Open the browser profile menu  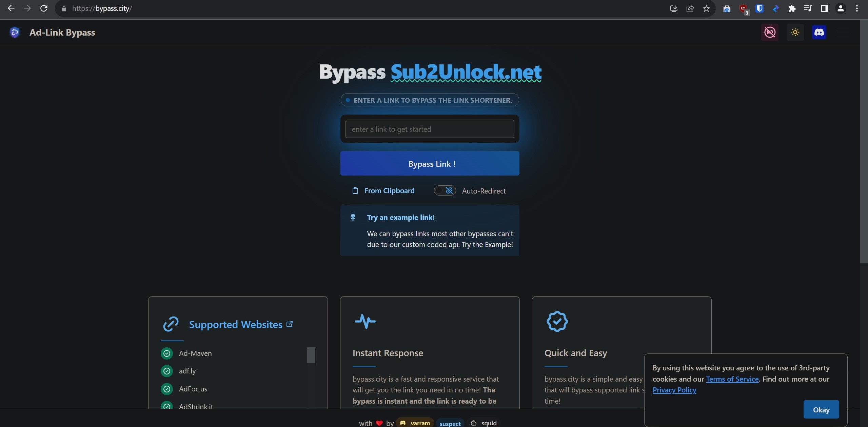pyautogui.click(x=841, y=8)
